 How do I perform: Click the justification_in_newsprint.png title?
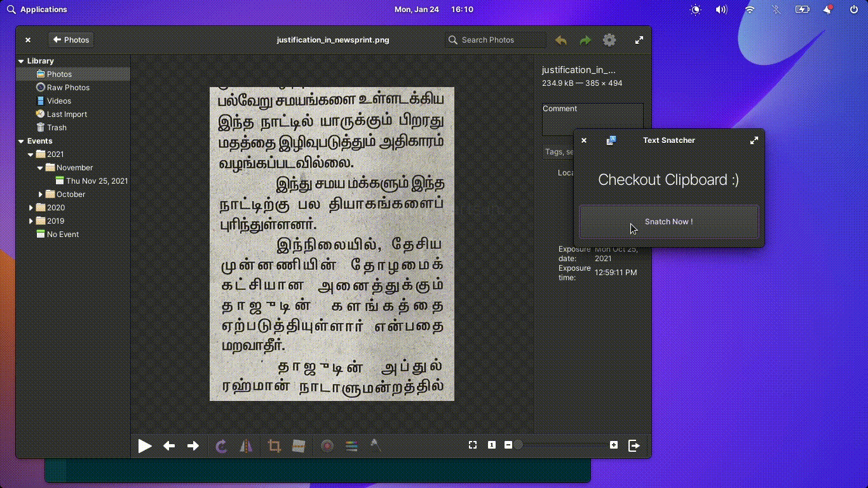333,40
